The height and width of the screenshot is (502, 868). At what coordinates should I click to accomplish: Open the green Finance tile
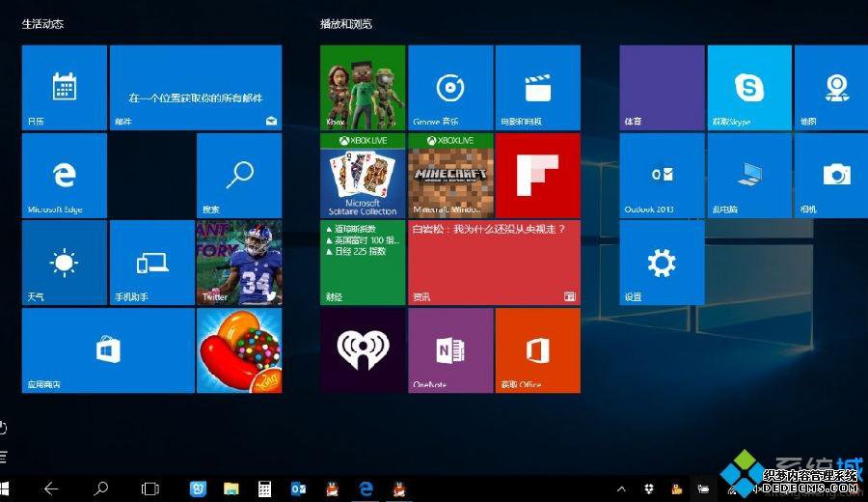tap(363, 263)
